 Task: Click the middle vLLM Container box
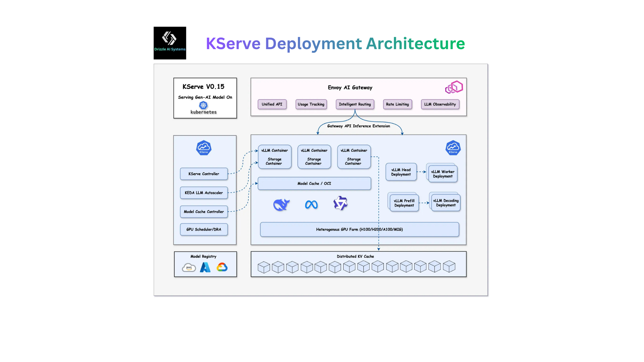(314, 157)
